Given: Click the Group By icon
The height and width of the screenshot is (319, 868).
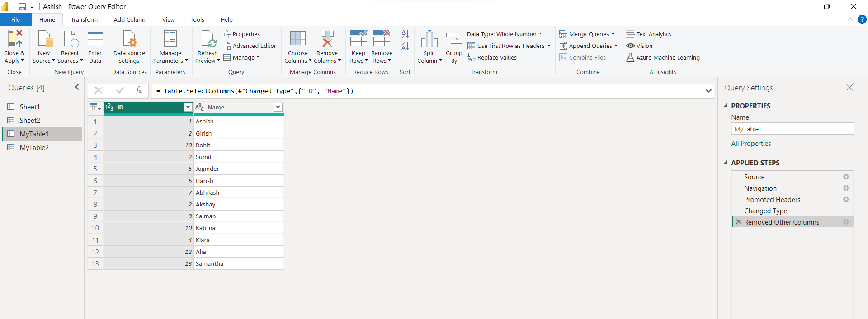Looking at the screenshot, I should 454,39.
